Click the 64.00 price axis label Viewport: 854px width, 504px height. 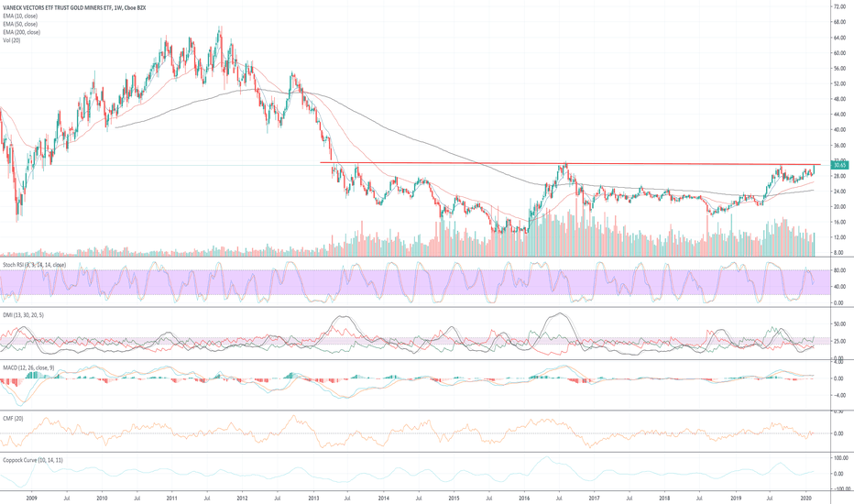(x=839, y=38)
